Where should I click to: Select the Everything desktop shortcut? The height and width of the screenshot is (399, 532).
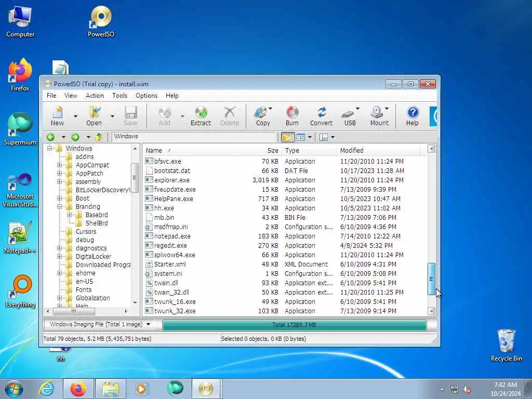click(20, 291)
